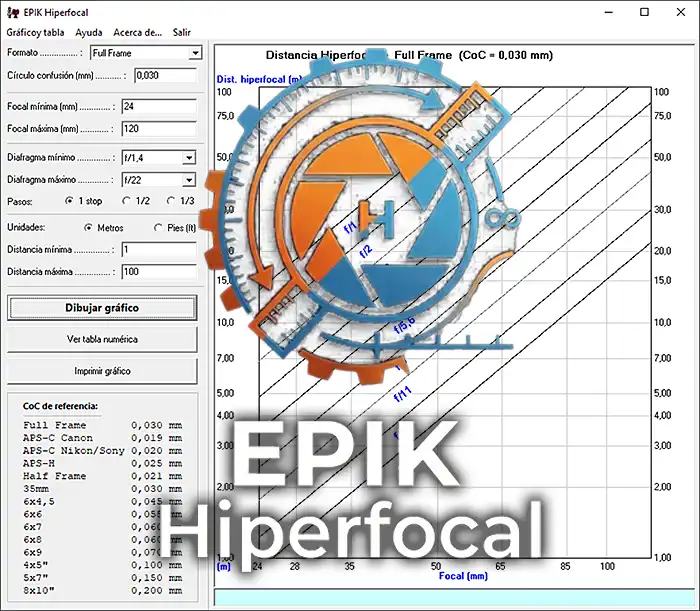The width and height of the screenshot is (700, 611).
Task: Click the 'APS-C Canon' reference row
Action: click(x=103, y=438)
